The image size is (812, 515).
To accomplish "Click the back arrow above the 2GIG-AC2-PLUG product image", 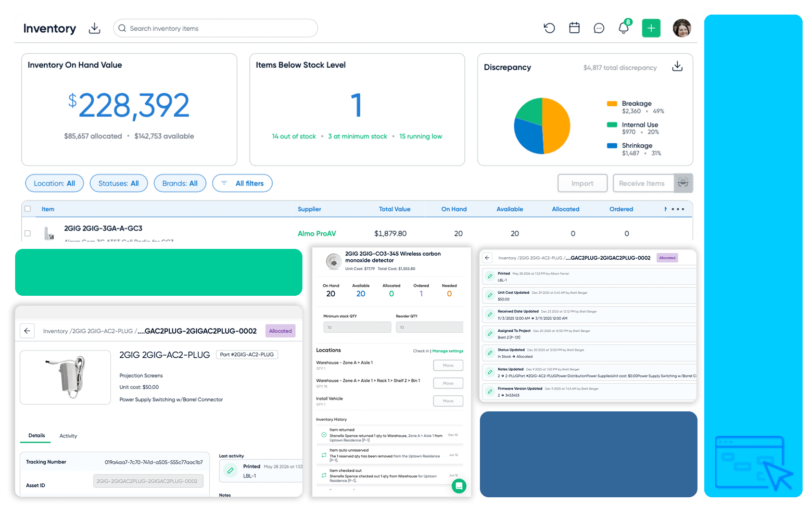I will coord(27,331).
